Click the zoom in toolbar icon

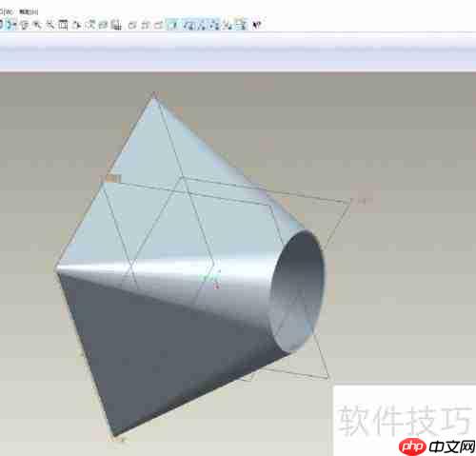click(x=38, y=25)
